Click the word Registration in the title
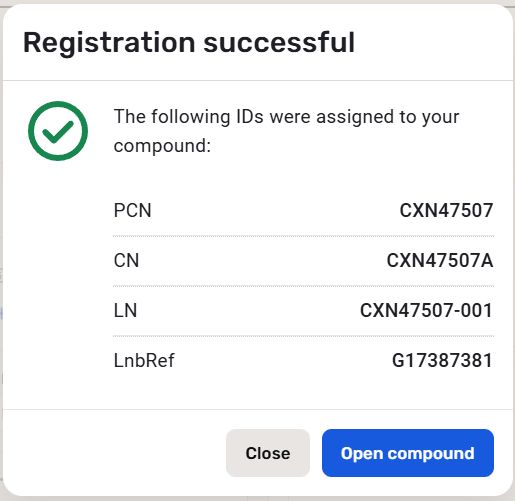Image resolution: width=515 pixels, height=501 pixels. point(109,43)
